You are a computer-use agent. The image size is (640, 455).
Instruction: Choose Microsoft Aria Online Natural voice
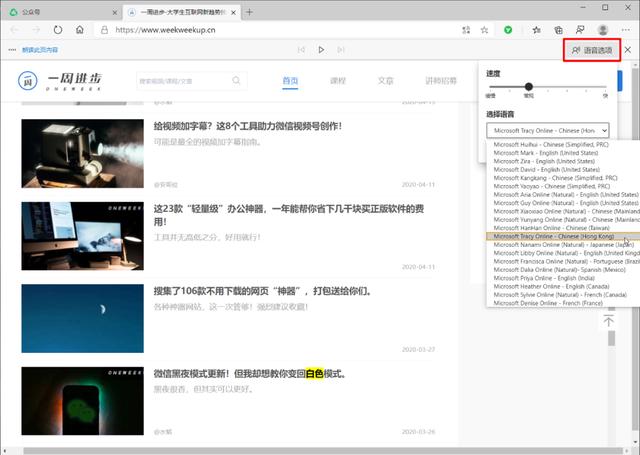563,195
